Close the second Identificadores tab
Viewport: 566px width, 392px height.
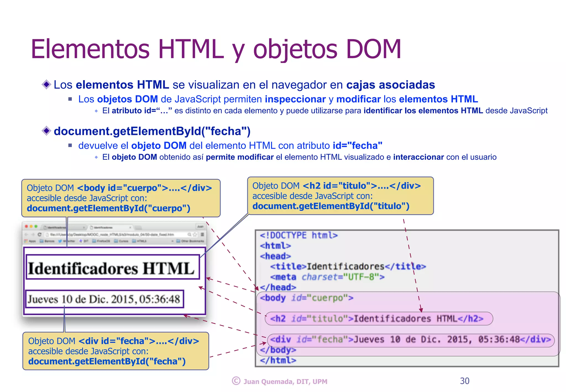click(x=130, y=228)
